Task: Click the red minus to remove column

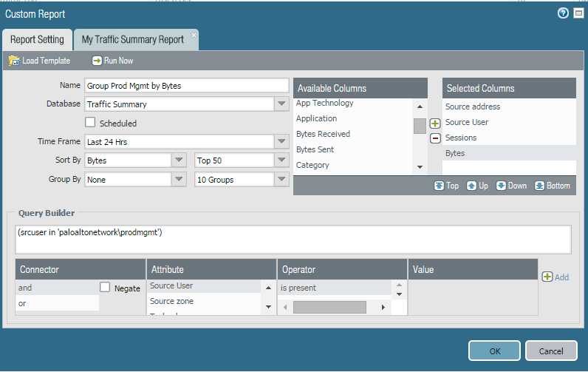Action: 435,138
